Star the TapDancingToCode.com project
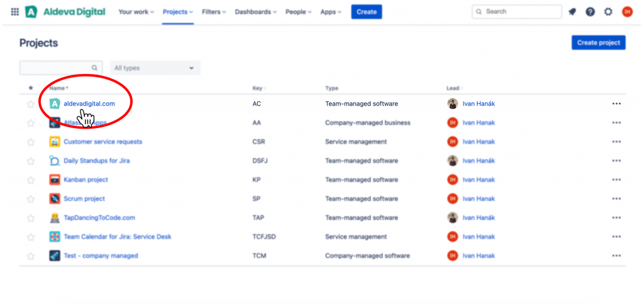 pyautogui.click(x=31, y=218)
